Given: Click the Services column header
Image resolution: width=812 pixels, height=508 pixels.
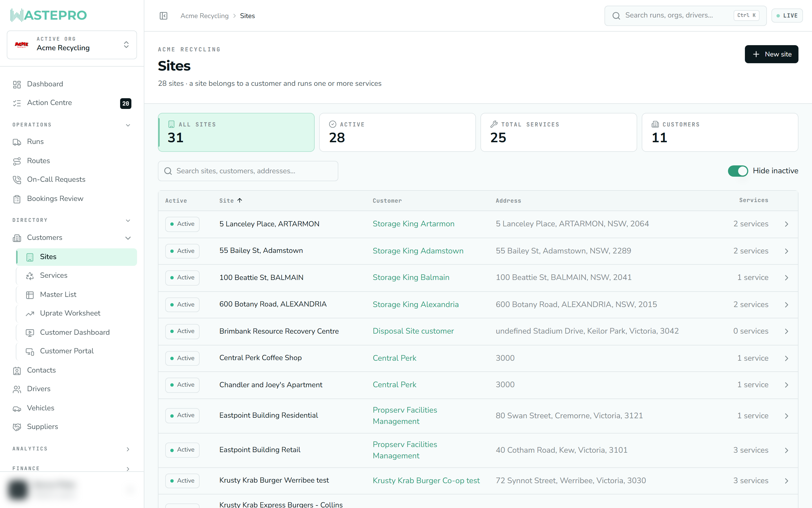Looking at the screenshot, I should pos(753,200).
